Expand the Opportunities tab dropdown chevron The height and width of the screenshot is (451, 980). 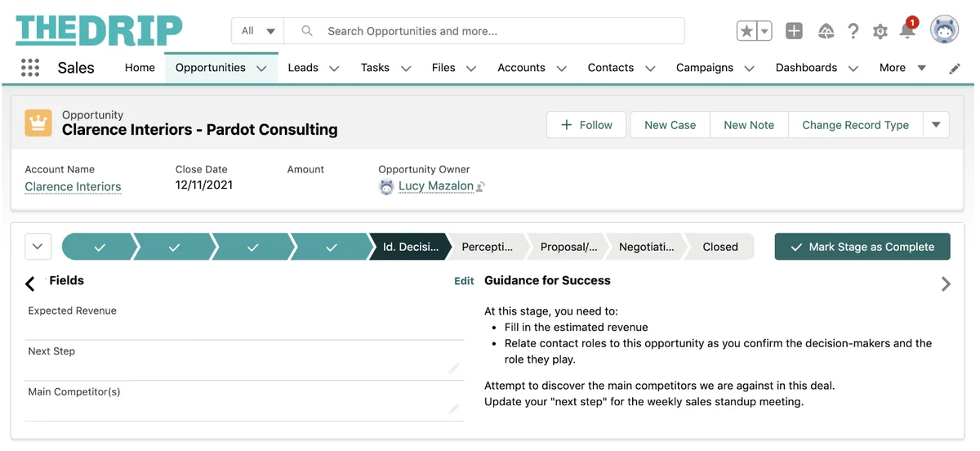coord(261,69)
